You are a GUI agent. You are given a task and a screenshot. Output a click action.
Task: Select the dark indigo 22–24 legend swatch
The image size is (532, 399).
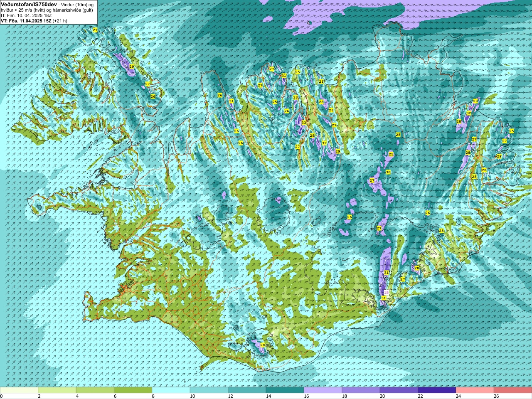(437, 390)
